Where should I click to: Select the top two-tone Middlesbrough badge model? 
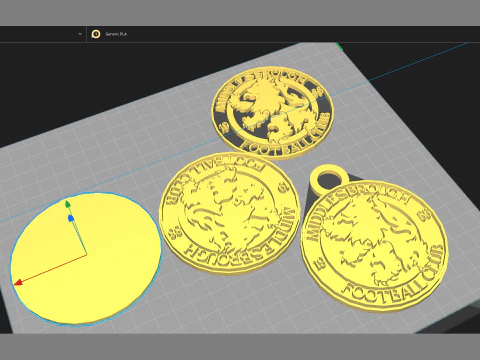(x=273, y=113)
